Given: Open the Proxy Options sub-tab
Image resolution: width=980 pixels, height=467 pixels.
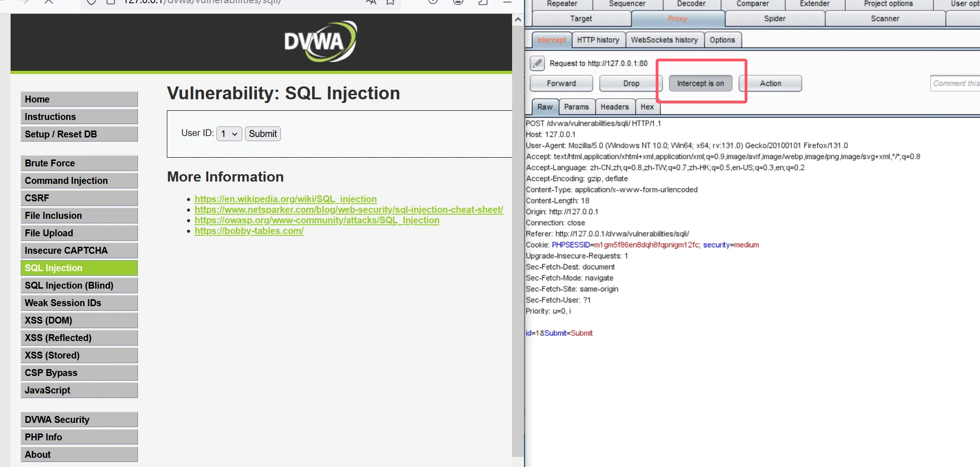Looking at the screenshot, I should 722,40.
